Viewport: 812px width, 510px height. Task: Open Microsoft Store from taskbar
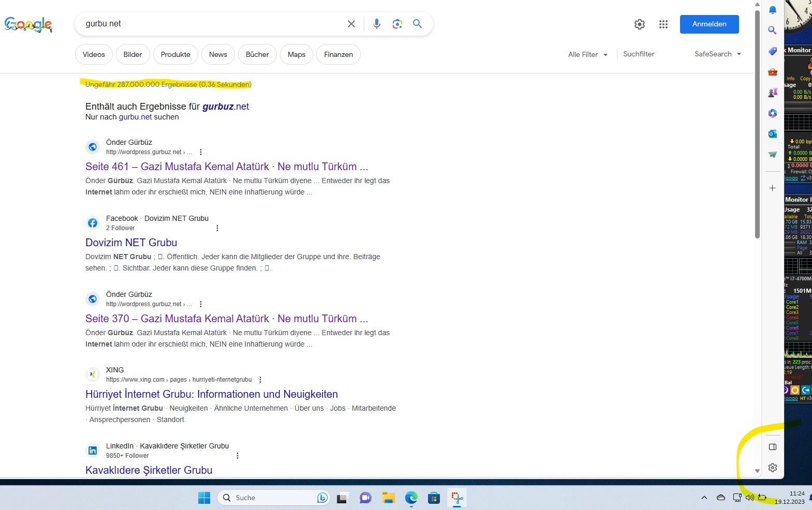point(434,498)
